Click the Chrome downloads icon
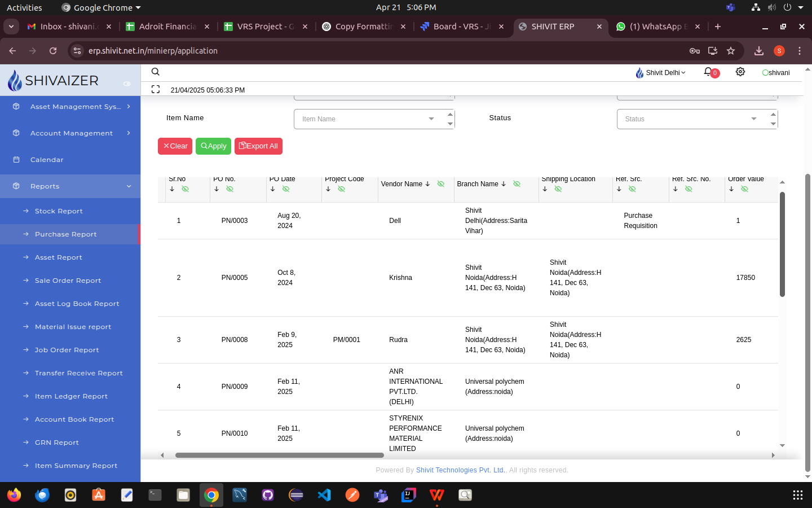Screen dimensions: 812x508 (759, 51)
